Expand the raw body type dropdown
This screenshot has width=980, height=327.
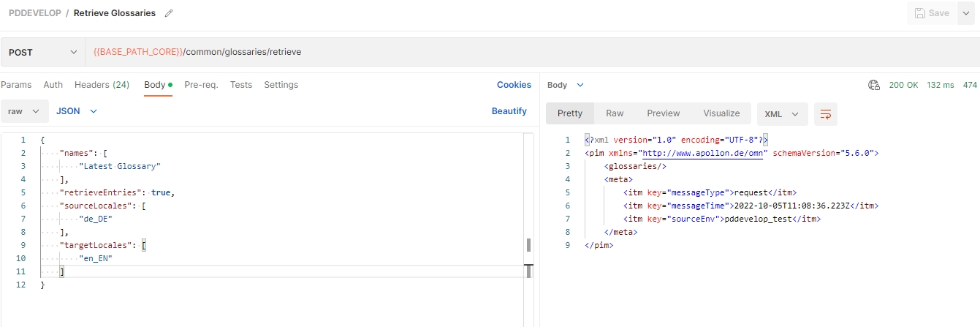23,111
